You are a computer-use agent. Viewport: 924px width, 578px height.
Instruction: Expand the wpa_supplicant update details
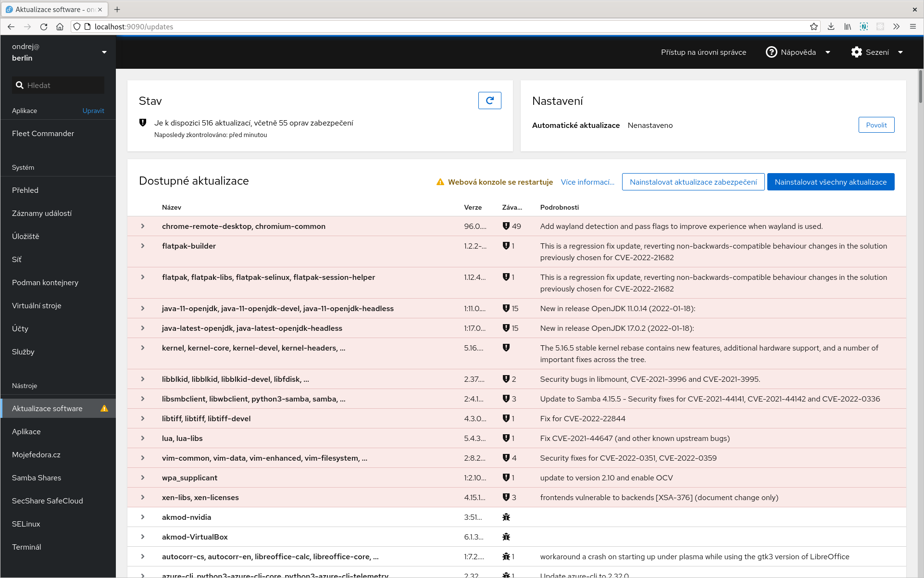click(143, 477)
